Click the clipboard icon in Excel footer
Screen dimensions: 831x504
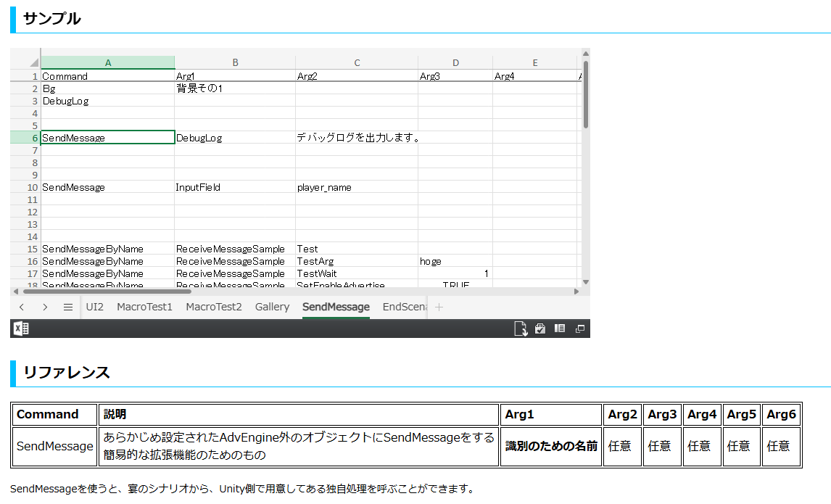point(540,329)
